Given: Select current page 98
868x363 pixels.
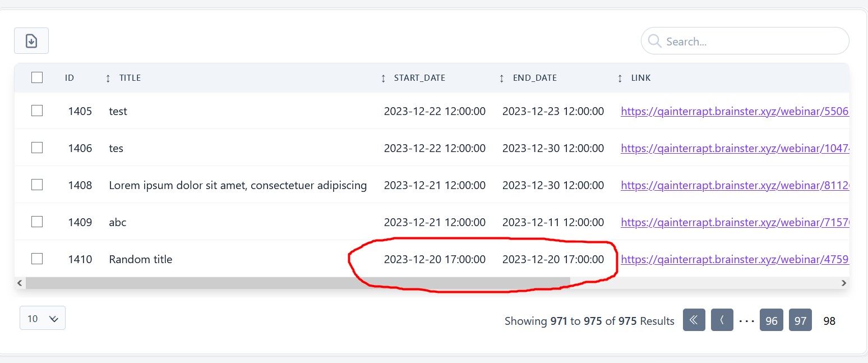Looking at the screenshot, I should point(829,320).
